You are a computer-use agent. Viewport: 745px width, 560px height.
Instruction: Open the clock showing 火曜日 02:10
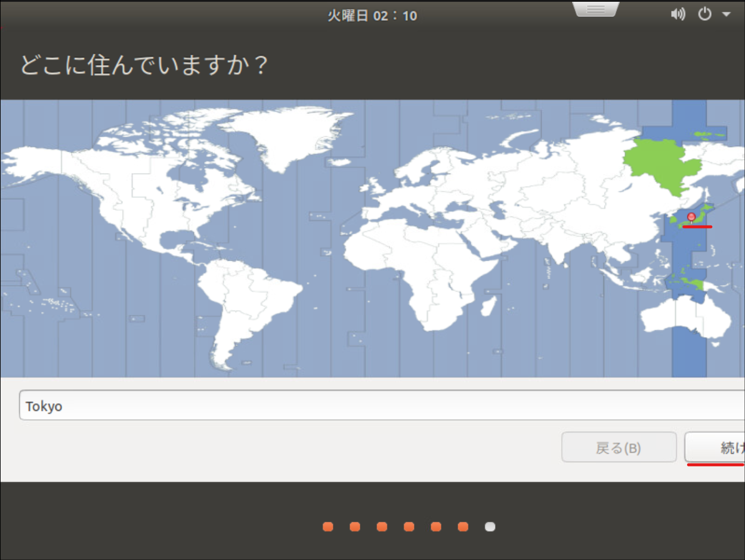coord(372,16)
